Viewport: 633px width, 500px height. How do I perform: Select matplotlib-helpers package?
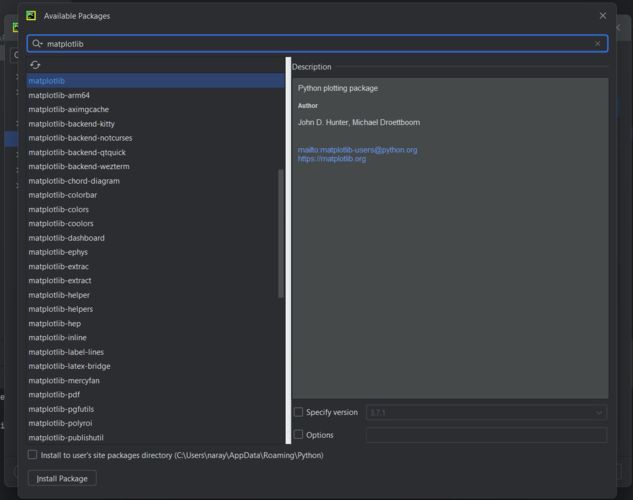tap(155, 309)
